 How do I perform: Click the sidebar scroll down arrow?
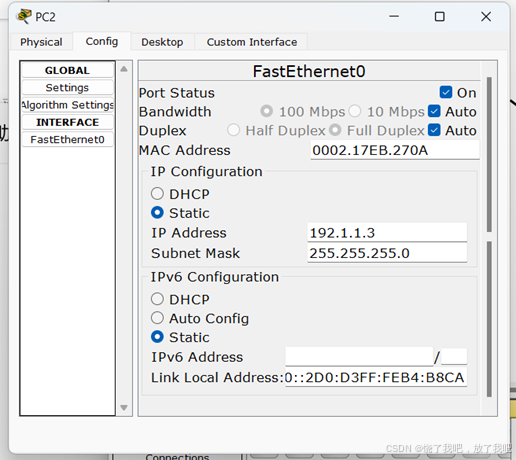[x=124, y=407]
